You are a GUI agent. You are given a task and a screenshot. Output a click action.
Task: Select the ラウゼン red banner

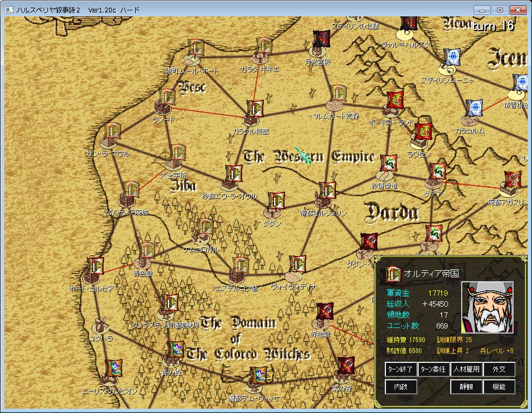coord(423,131)
